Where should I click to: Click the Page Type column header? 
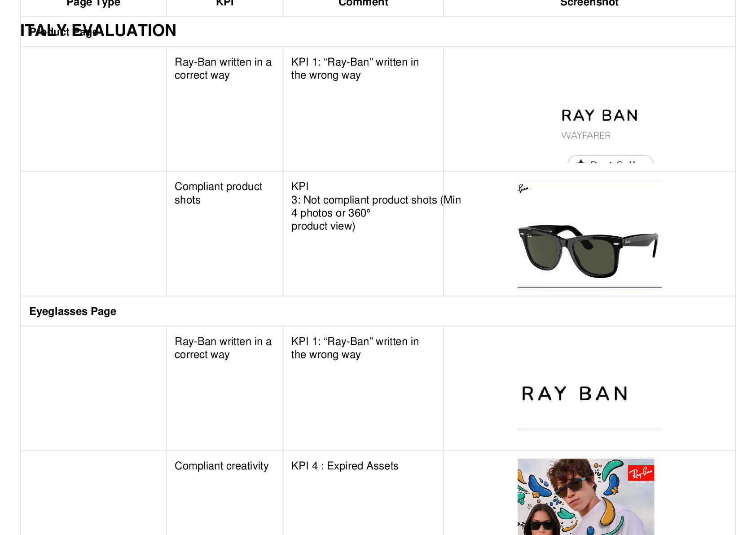pyautogui.click(x=93, y=3)
